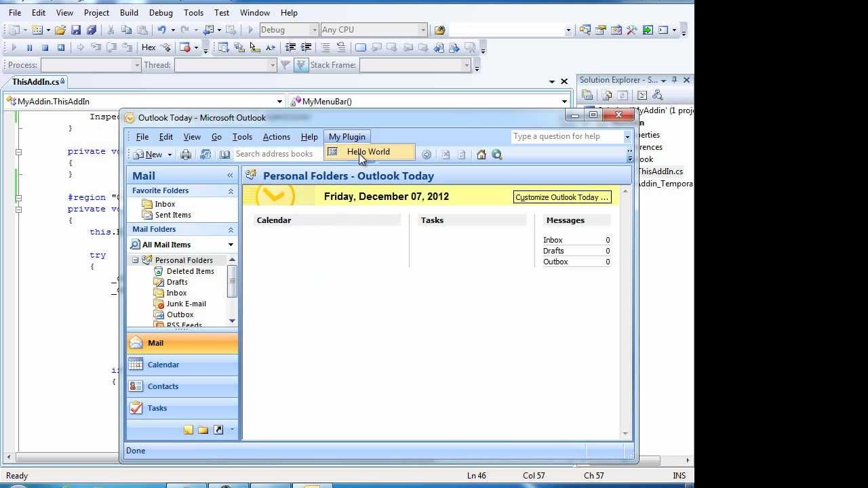Click the Show All Files icon in Solution Explorer
Screen dimensions: 868x488
(607, 96)
